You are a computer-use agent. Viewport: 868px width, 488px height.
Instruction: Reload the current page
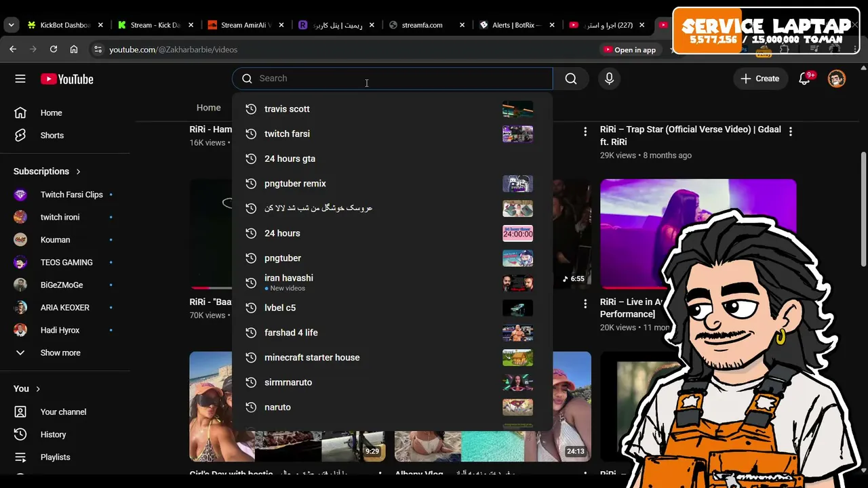point(54,49)
